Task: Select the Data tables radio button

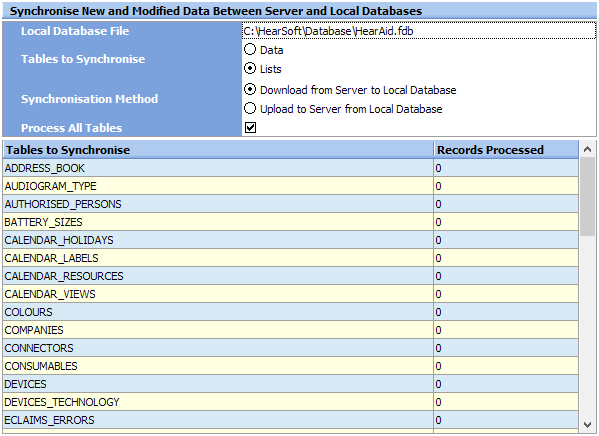Action: point(250,50)
